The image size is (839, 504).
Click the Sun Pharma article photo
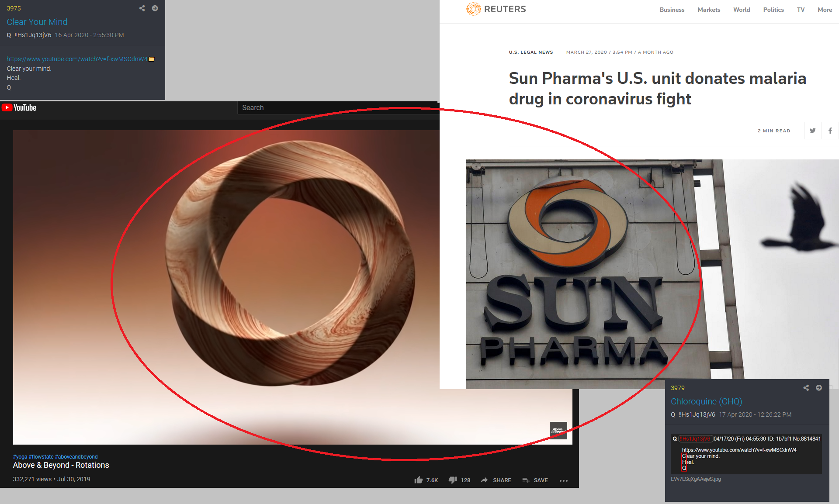[652, 274]
